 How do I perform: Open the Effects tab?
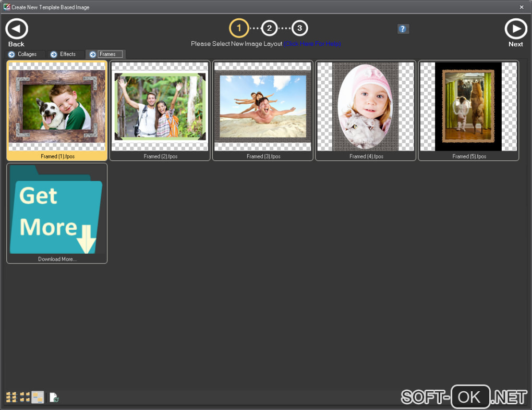coord(66,54)
